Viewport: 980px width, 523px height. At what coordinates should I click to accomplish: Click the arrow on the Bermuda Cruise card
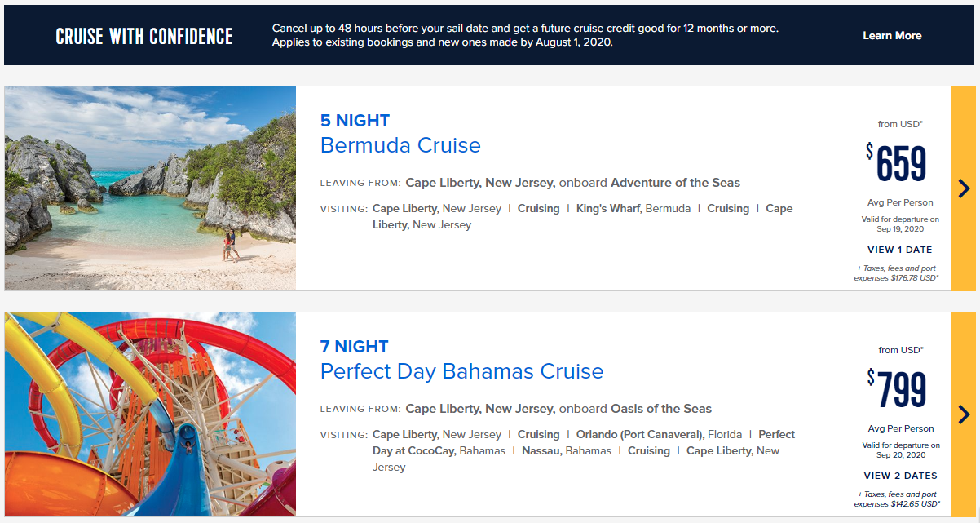click(x=964, y=188)
